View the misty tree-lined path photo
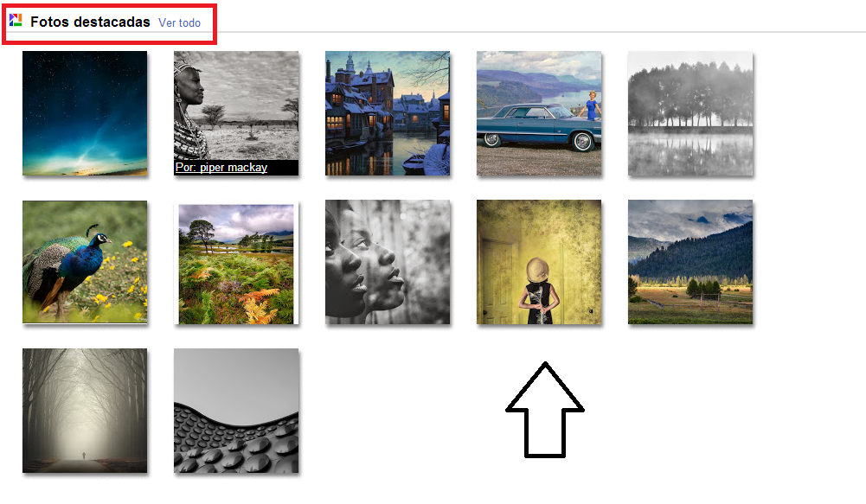 point(85,410)
